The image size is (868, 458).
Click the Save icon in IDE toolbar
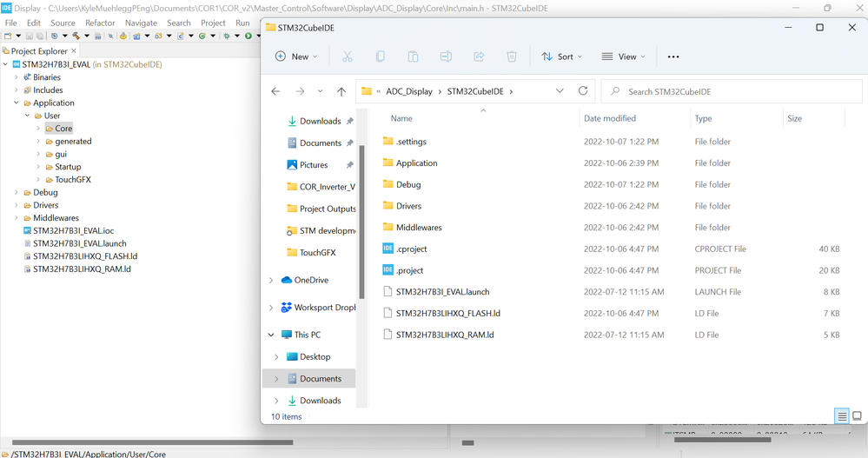pyautogui.click(x=30, y=36)
